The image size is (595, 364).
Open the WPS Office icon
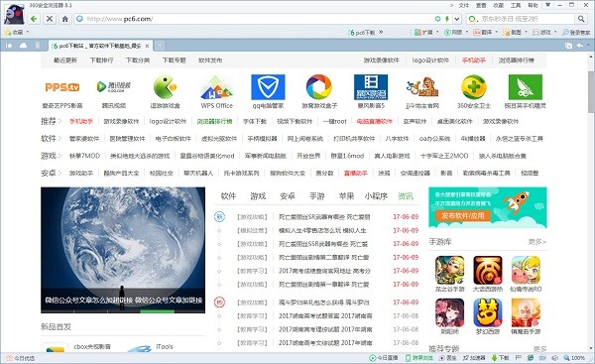tap(216, 87)
